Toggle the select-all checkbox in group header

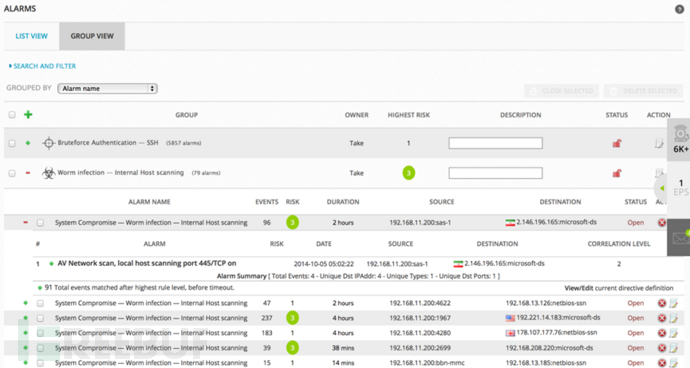[x=12, y=115]
